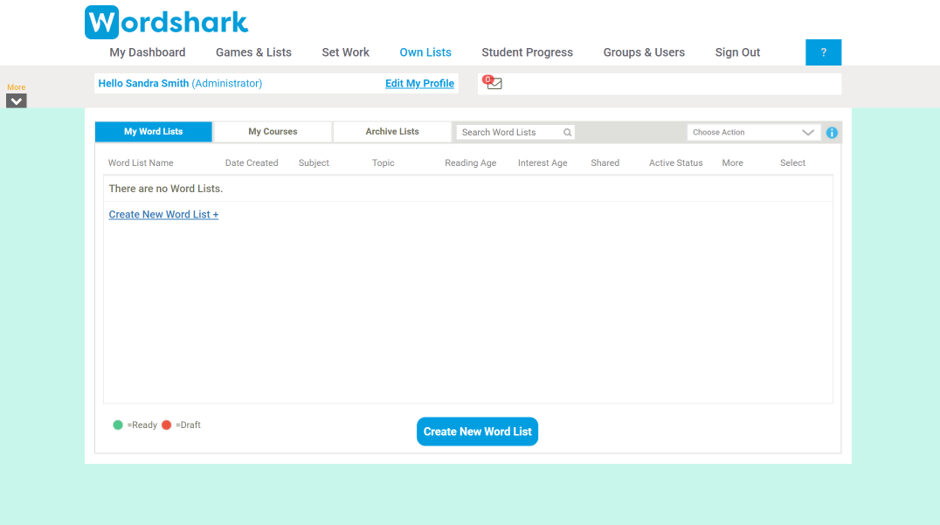This screenshot has height=525, width=940.
Task: Click the blue info icon
Action: pyautogui.click(x=831, y=132)
